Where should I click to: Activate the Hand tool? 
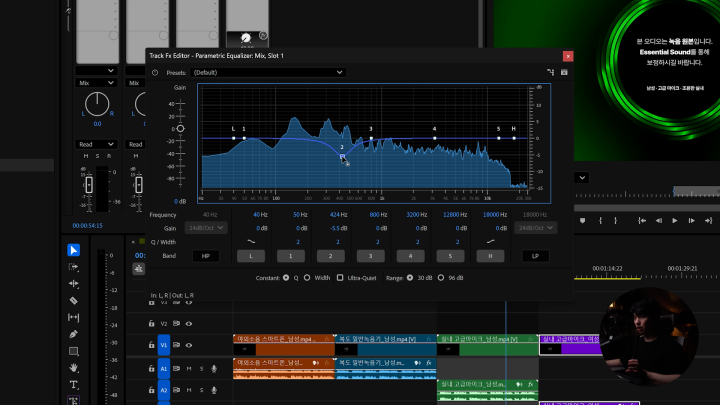pyautogui.click(x=73, y=367)
